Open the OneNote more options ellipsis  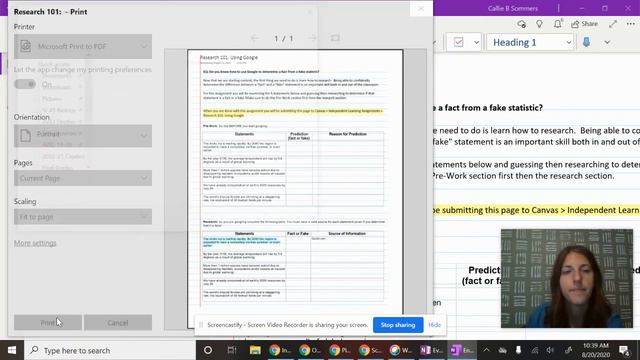tap(631, 24)
